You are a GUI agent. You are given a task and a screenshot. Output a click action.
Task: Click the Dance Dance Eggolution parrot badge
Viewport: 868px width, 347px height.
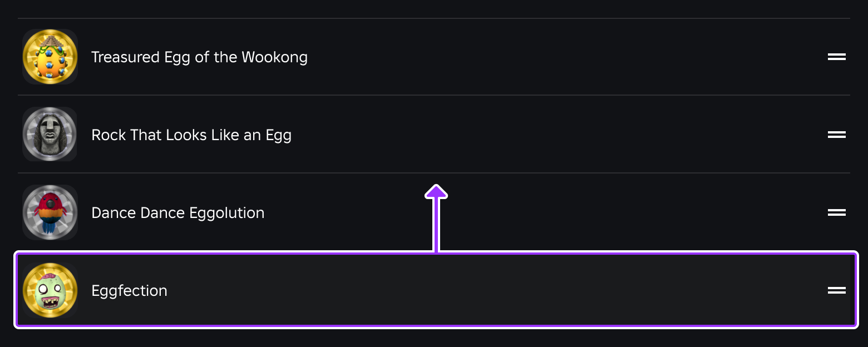(50, 212)
